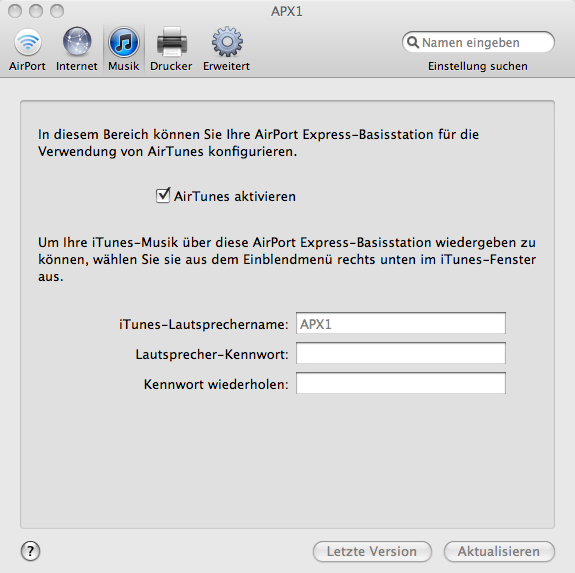
Task: Click the iTunes-Lautsprechername label
Action: click(204, 324)
